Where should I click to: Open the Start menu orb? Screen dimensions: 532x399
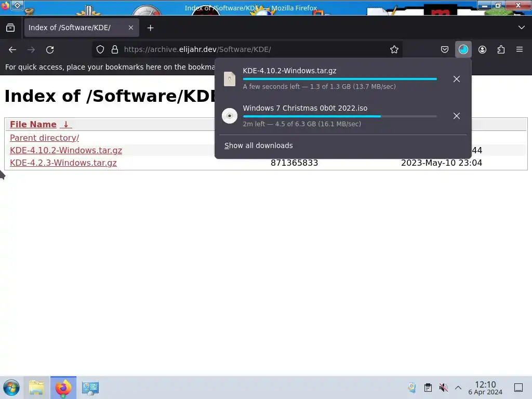[x=11, y=388]
